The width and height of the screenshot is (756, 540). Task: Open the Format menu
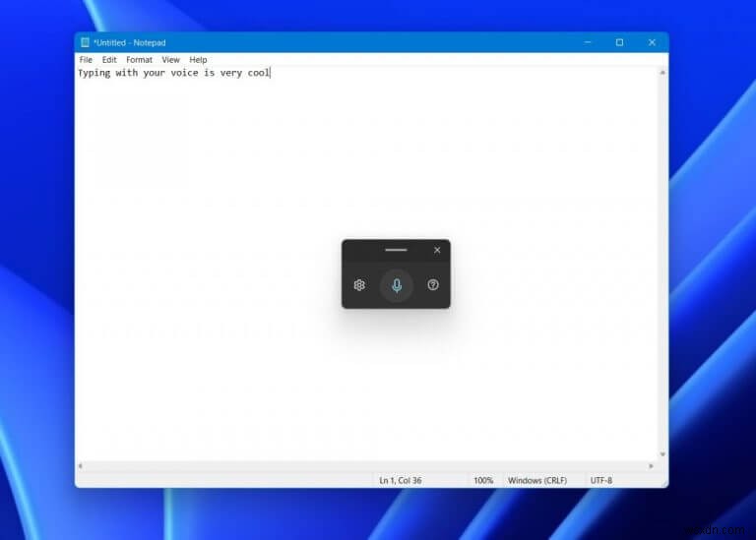[139, 60]
